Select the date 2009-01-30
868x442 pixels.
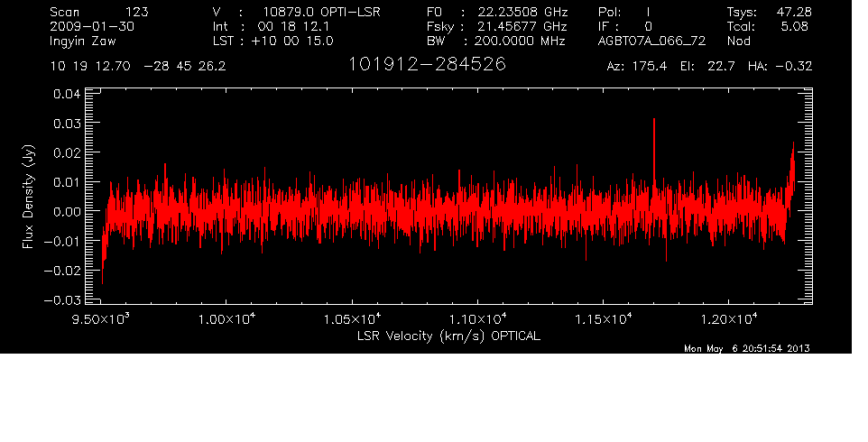click(x=92, y=26)
